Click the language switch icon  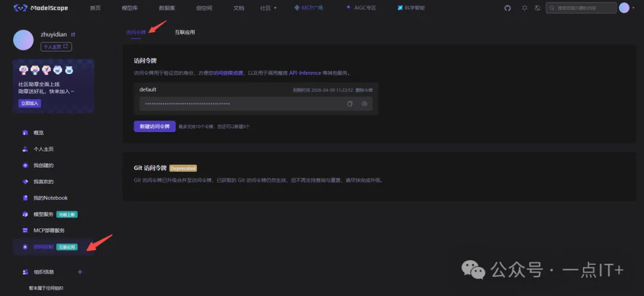click(x=537, y=8)
